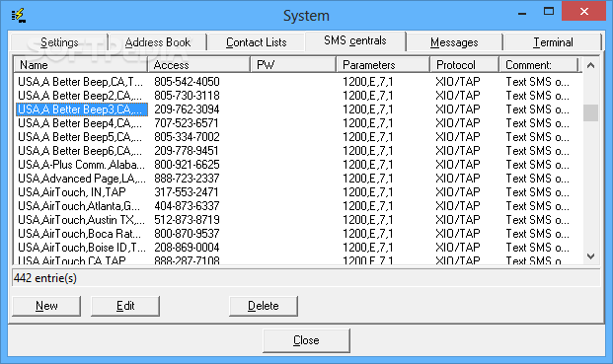Screen dimensions: 613x364
Task: Select row USA,AirTouch,Austin TX
Action: 299,220
